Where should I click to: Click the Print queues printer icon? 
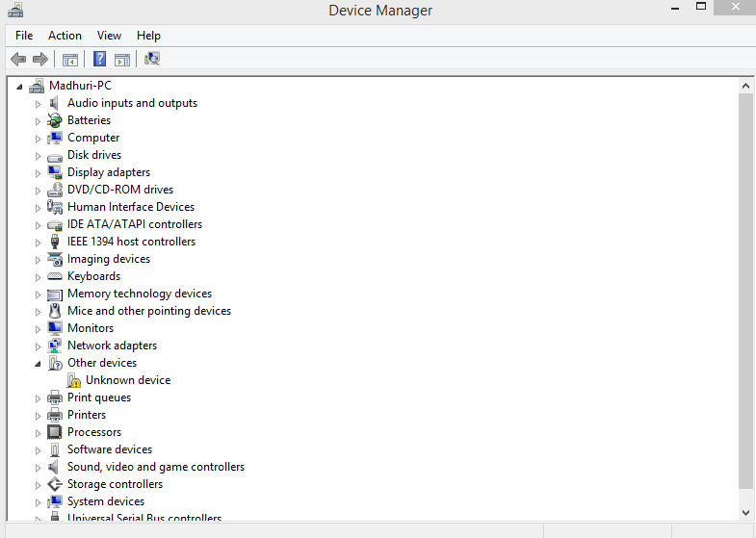point(55,397)
